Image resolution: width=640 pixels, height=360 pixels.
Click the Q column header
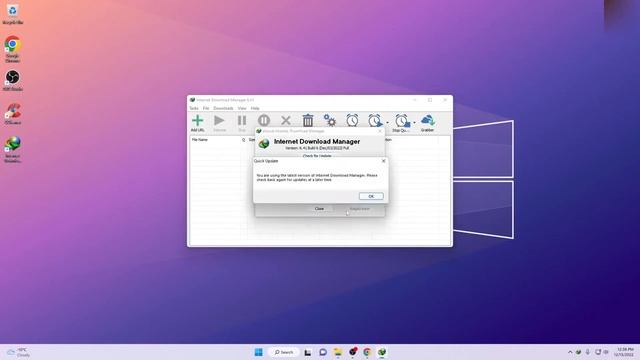pos(244,140)
